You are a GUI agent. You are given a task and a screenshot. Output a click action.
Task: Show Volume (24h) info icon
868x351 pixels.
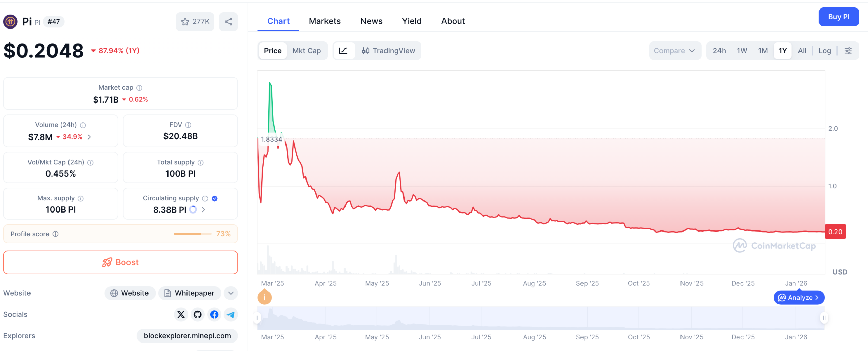pos(83,125)
